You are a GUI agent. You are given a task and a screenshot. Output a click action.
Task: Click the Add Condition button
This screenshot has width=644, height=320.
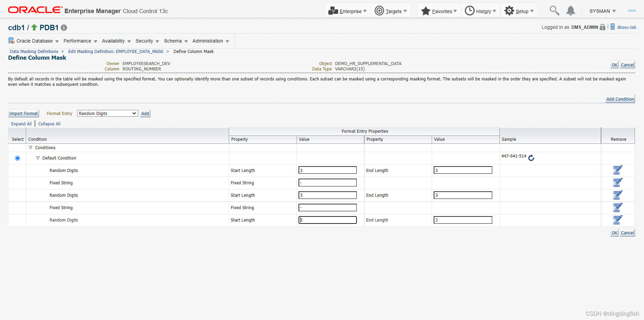pyautogui.click(x=620, y=99)
